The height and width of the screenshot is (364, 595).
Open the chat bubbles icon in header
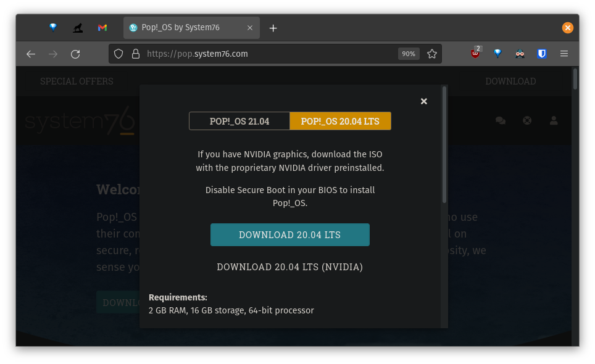[501, 120]
